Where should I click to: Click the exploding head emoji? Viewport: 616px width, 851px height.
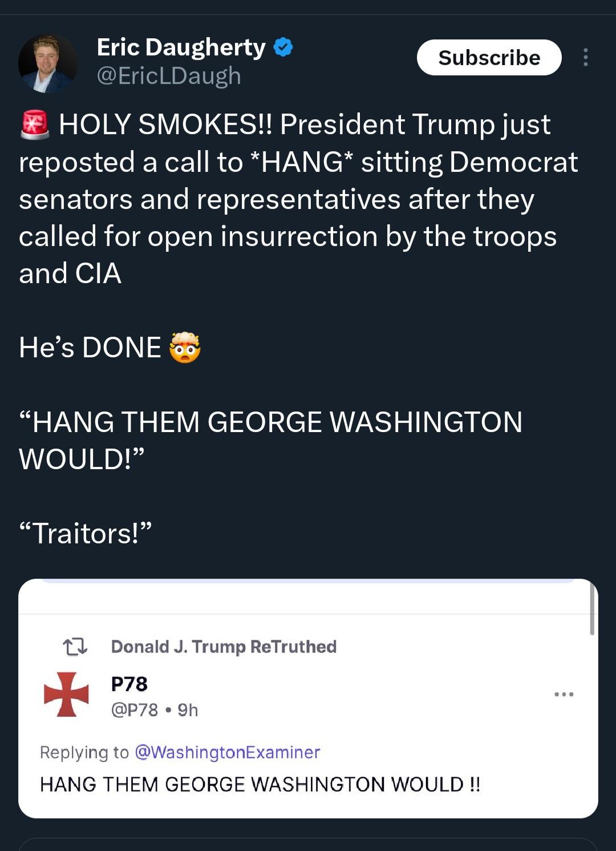(185, 348)
